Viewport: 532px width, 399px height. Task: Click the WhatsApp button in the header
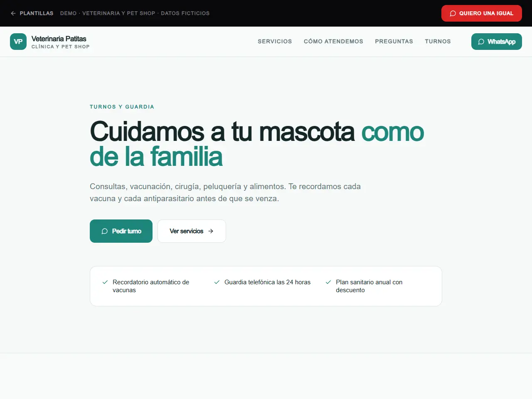[497, 42]
